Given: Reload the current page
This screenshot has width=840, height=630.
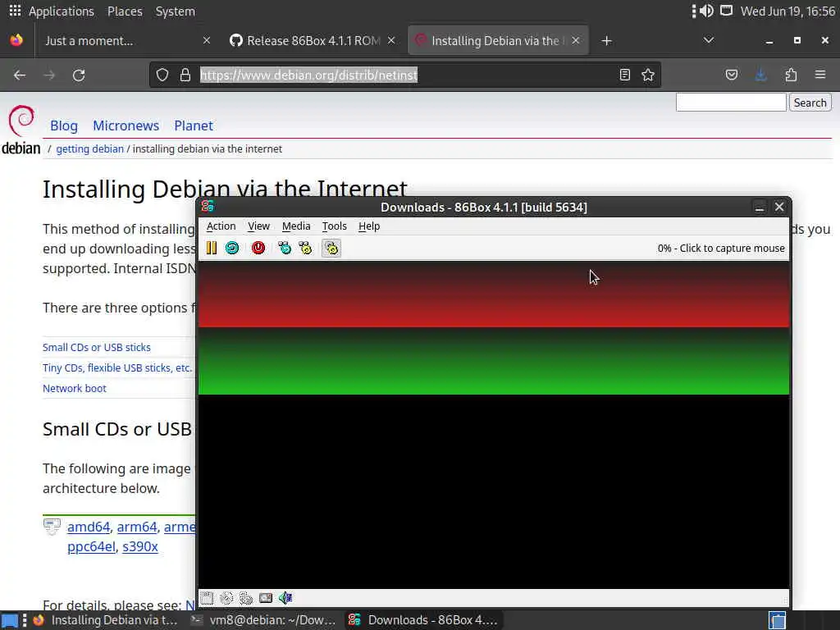Looking at the screenshot, I should coord(79,75).
